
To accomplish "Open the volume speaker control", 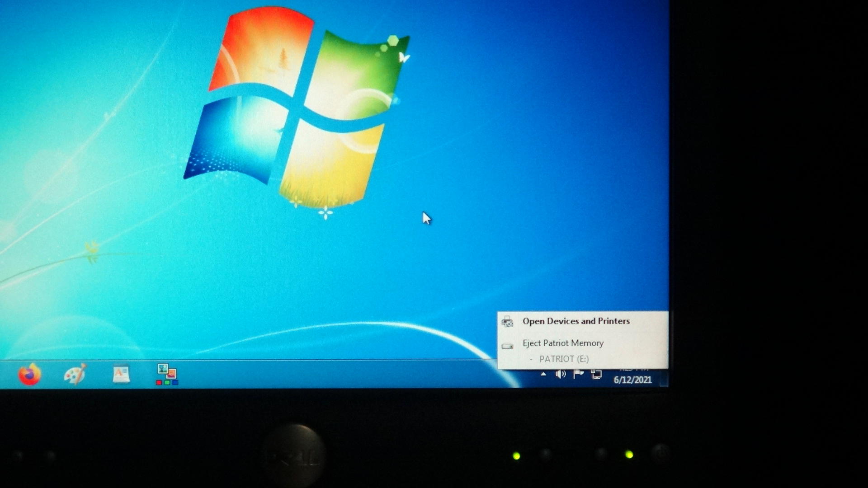I will (561, 374).
